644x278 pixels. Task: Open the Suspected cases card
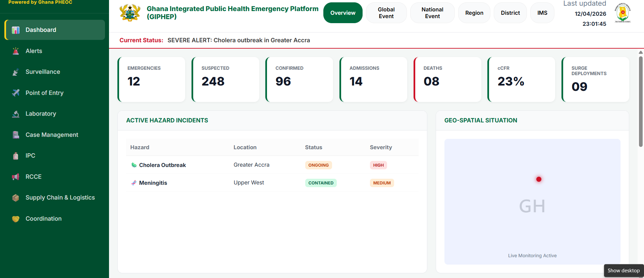(x=225, y=79)
